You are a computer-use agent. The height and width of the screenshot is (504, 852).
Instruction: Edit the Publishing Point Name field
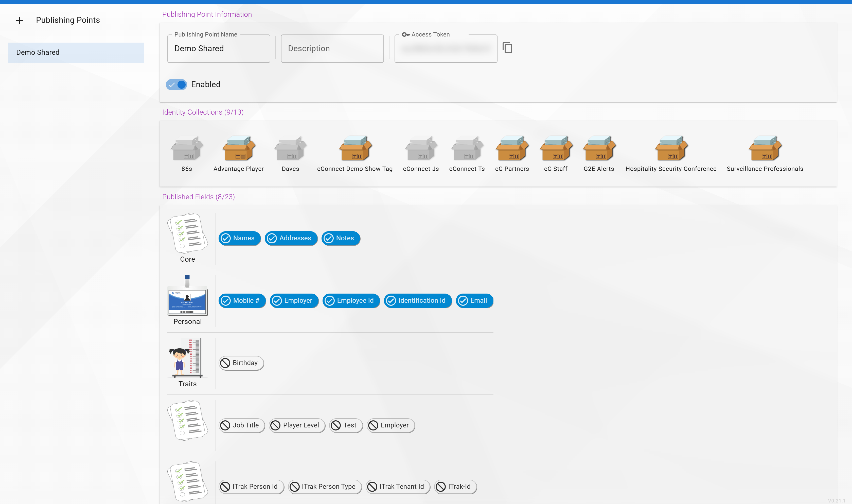click(x=219, y=49)
